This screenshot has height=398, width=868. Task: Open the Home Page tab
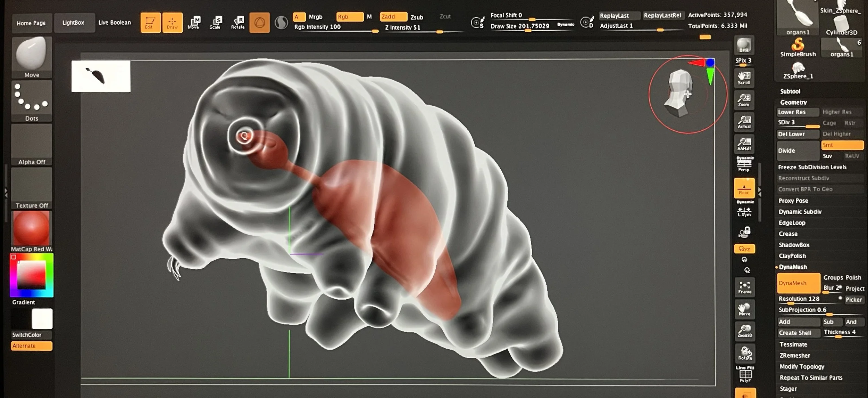(x=31, y=23)
